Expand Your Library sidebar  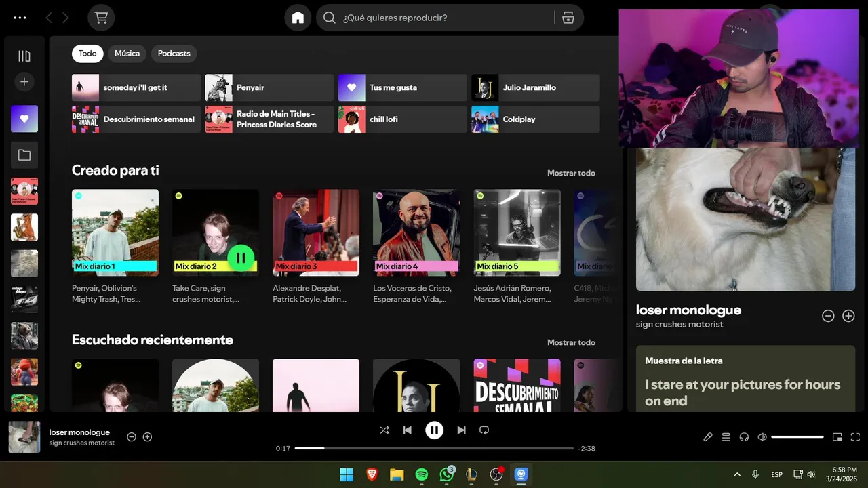[x=24, y=56]
